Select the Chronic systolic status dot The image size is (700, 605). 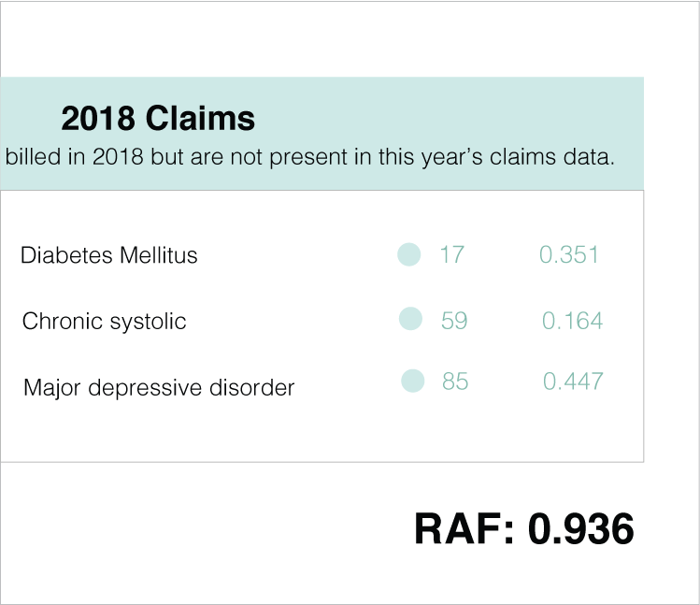coord(410,319)
